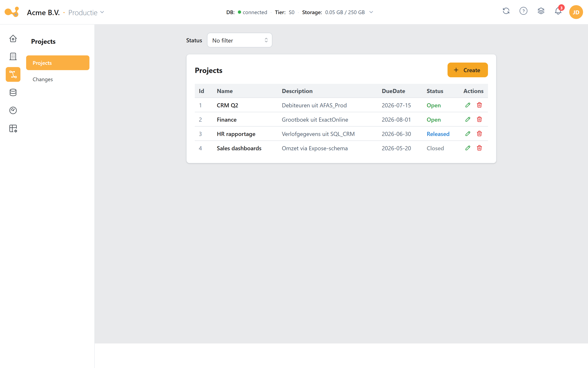Screen dimensions: 588x368
Task: Open notifications bell with 3 badge
Action: tap(558, 11)
